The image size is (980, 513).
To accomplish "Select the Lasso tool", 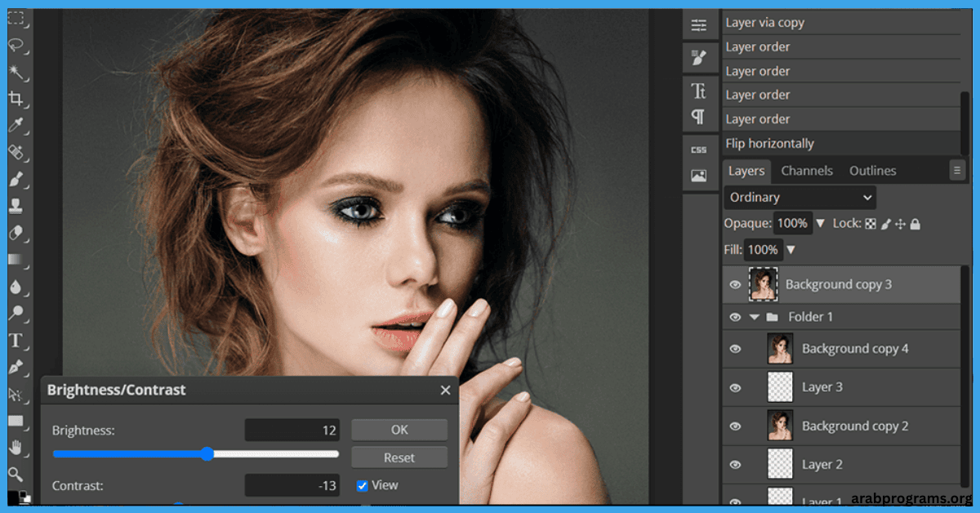I will (x=16, y=45).
